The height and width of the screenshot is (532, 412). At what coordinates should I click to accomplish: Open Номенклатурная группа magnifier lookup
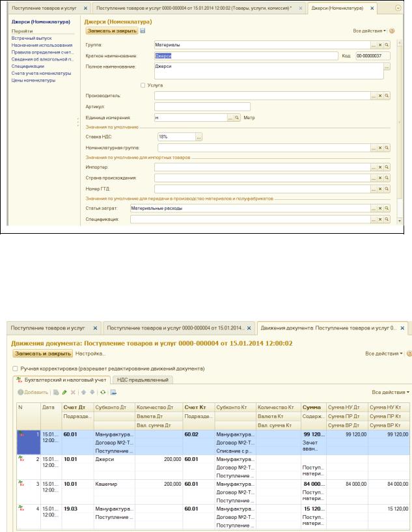coord(387,148)
